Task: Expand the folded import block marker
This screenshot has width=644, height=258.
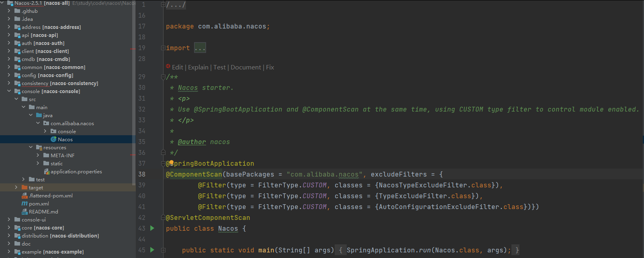Action: coord(163,48)
